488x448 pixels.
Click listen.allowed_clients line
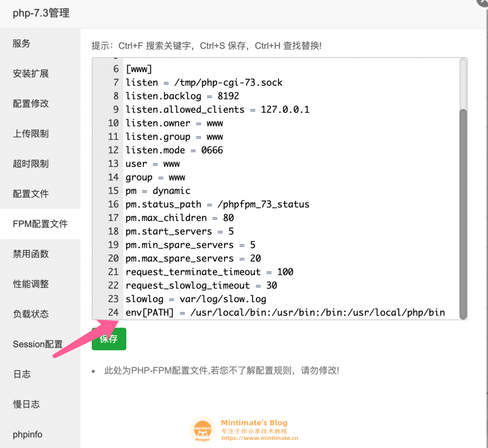pyautogui.click(x=217, y=110)
